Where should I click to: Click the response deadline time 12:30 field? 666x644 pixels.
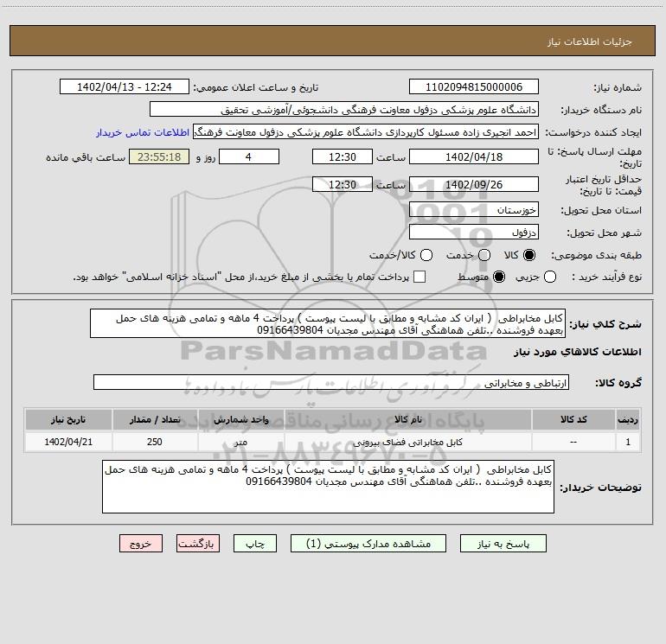(343, 156)
